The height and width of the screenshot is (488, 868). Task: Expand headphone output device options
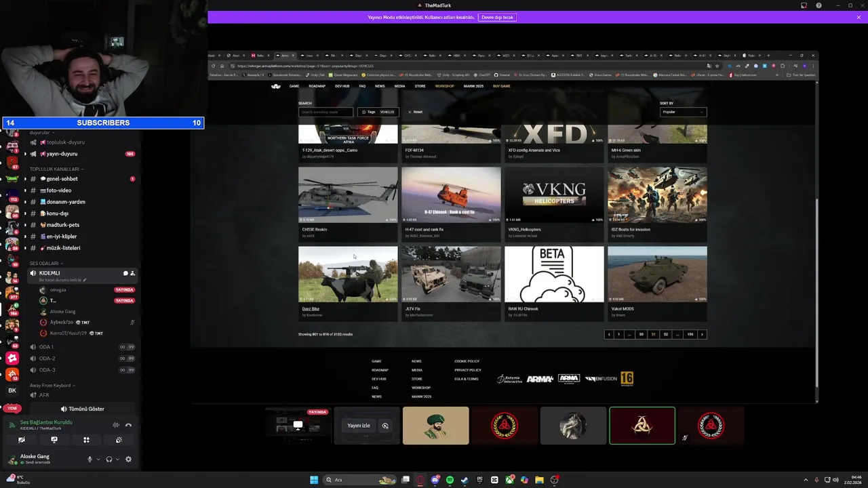click(117, 459)
